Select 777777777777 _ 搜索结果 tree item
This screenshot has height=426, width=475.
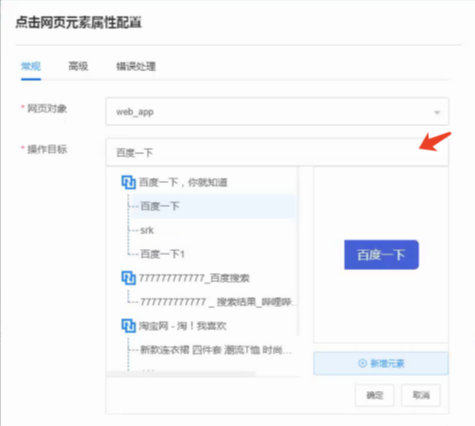click(217, 302)
